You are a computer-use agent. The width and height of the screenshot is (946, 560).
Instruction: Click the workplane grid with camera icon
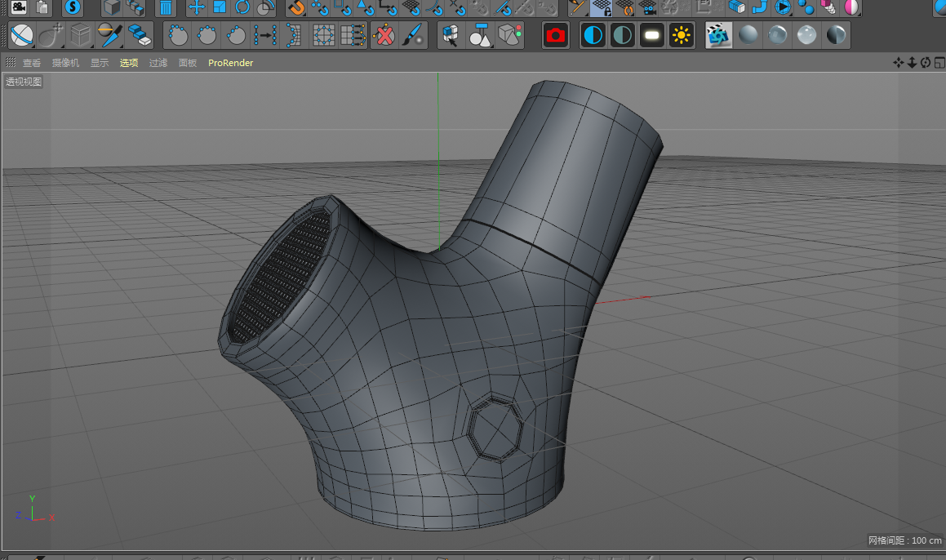[647, 8]
